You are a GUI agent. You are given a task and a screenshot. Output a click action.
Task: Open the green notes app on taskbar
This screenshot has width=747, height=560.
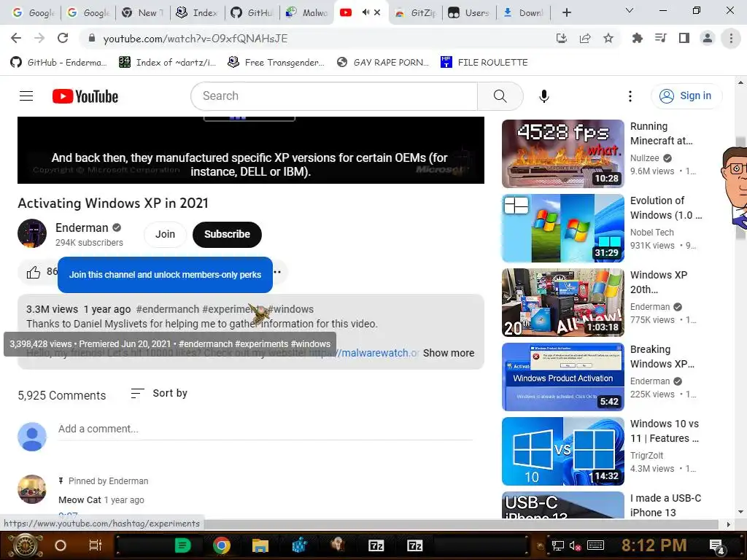point(182,545)
